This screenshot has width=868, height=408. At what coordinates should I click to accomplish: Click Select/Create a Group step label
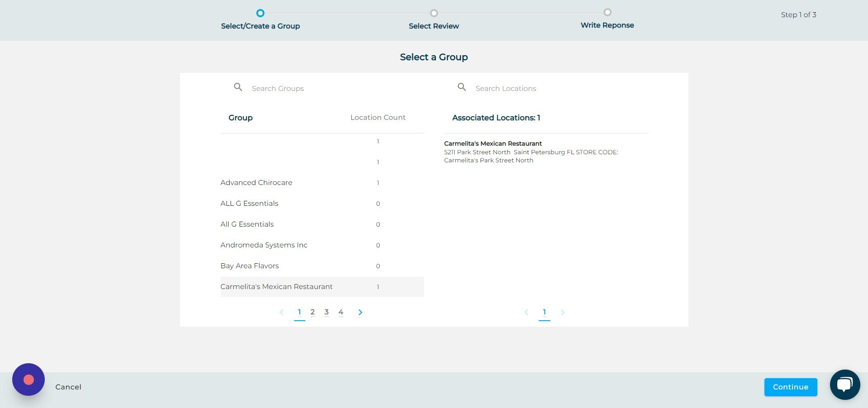point(260,26)
